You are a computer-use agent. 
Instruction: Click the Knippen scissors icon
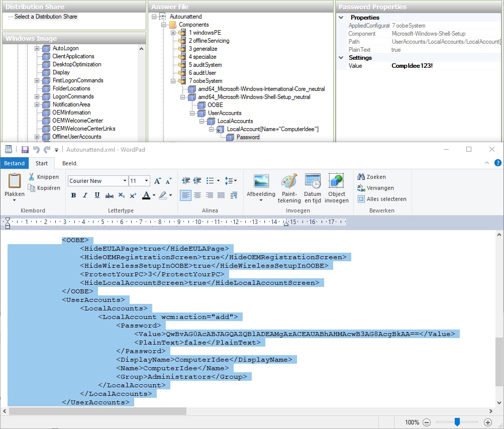point(31,177)
